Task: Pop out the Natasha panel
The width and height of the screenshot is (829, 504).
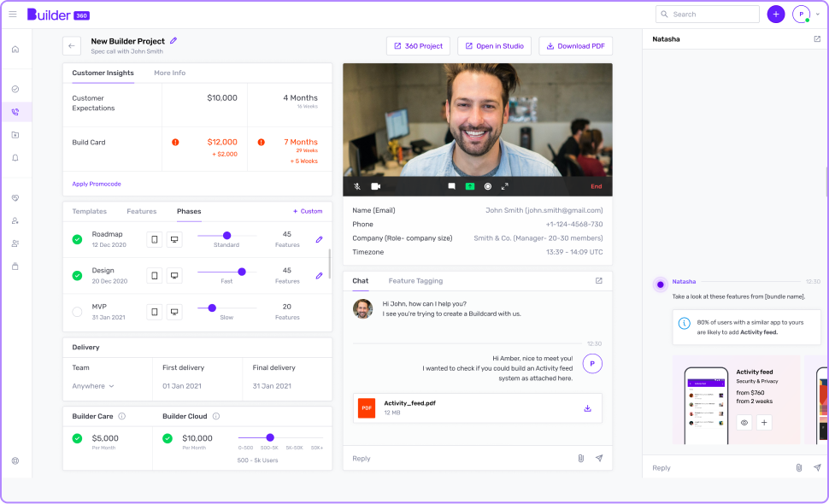Action: 817,39
